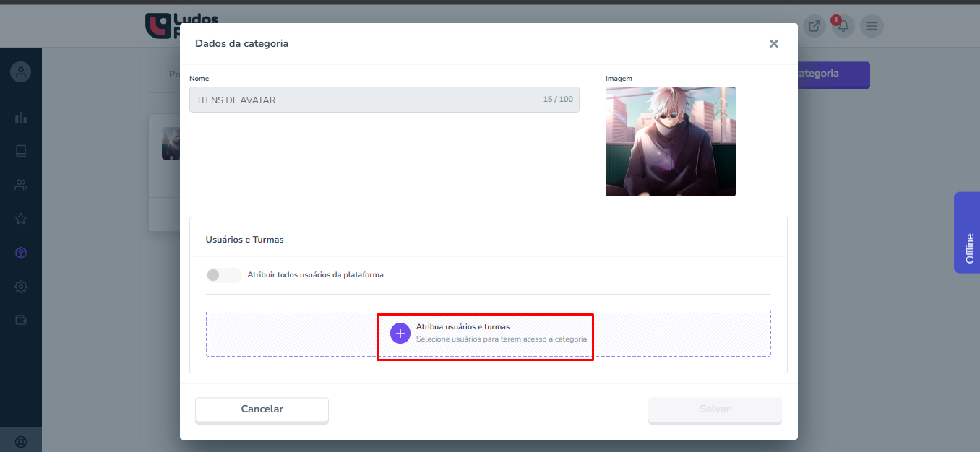Toggle Atribuir todos usuários da plataforma switch

pyautogui.click(x=223, y=275)
